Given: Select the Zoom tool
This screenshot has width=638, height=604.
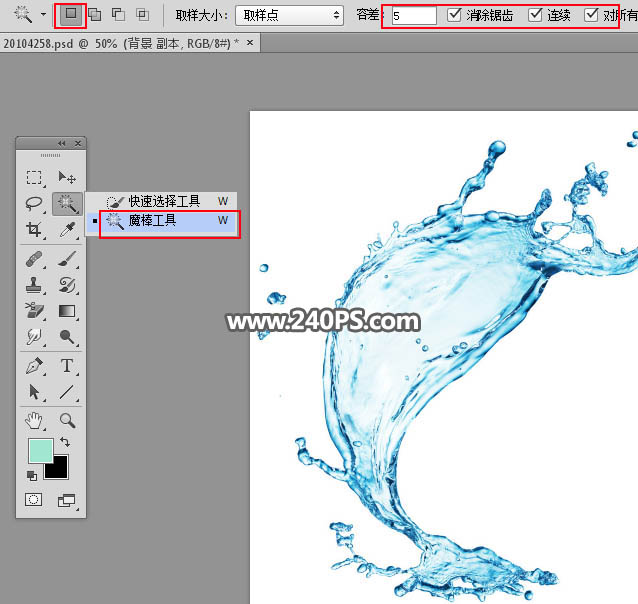Looking at the screenshot, I should [x=67, y=420].
